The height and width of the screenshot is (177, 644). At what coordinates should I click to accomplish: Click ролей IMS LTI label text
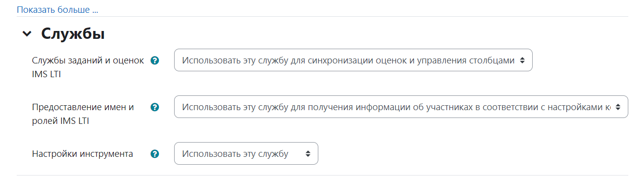60,120
